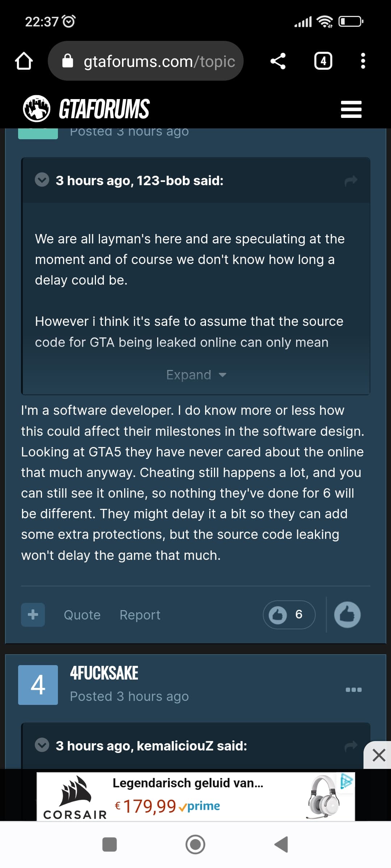The height and width of the screenshot is (868, 391).
Task: Collapse the 123-bob quote with chevron
Action: coord(42,180)
